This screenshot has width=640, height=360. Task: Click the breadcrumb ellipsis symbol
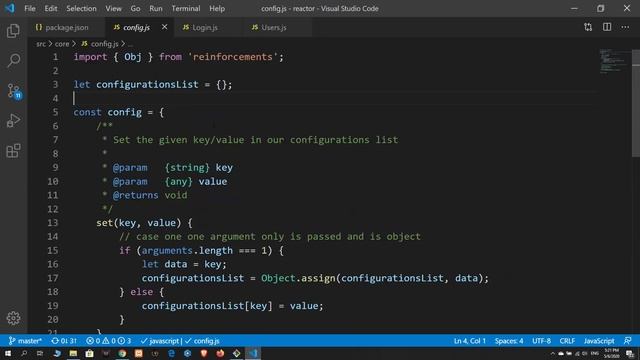point(130,44)
